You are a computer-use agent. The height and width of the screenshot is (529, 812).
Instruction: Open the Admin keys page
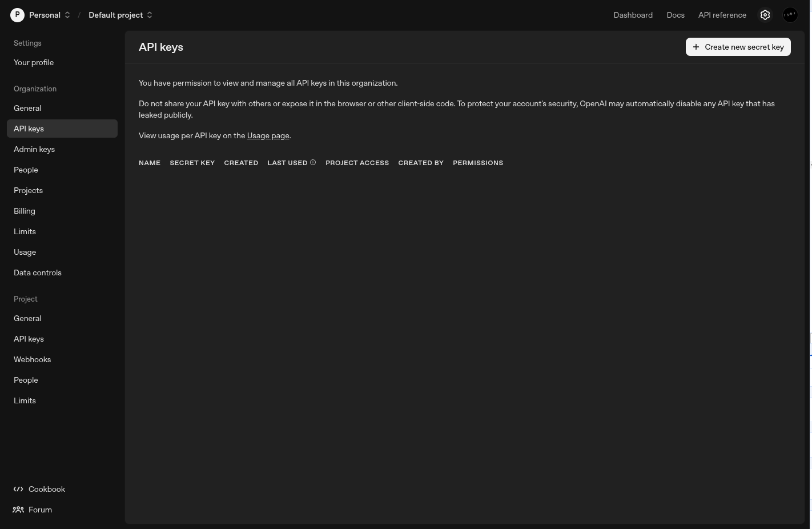tap(62, 149)
